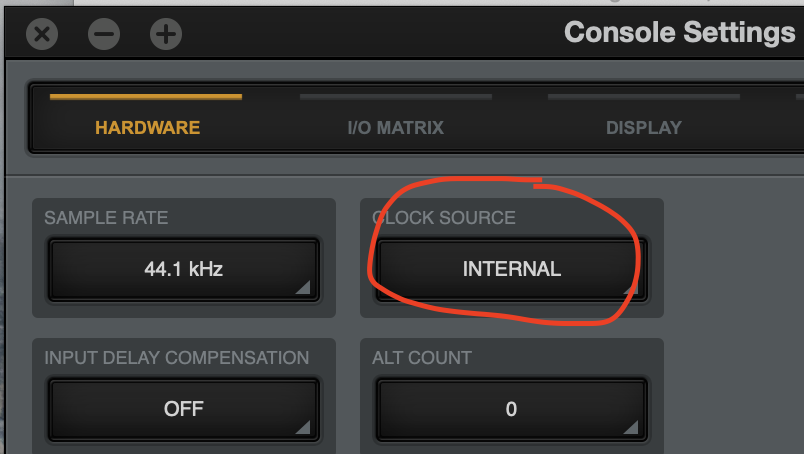Screen dimensions: 804x454
Task: Click the ALT COUNT label text
Action: (x=422, y=357)
